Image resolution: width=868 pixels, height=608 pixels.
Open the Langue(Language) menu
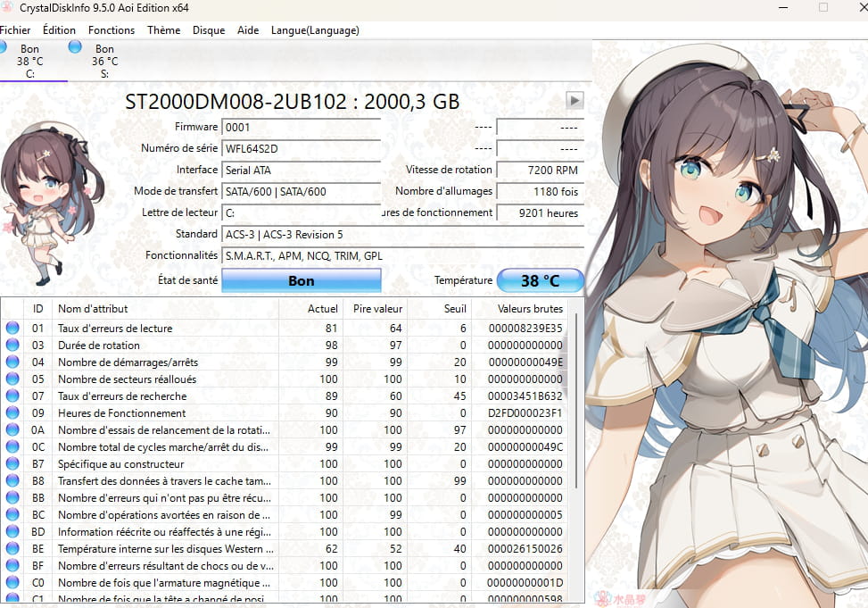click(315, 30)
